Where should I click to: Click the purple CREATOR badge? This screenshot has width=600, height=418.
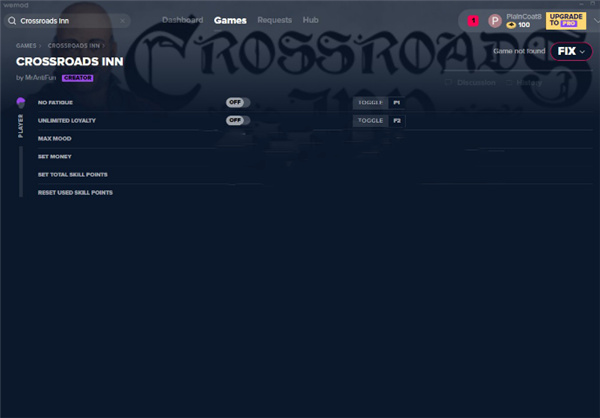[78, 78]
